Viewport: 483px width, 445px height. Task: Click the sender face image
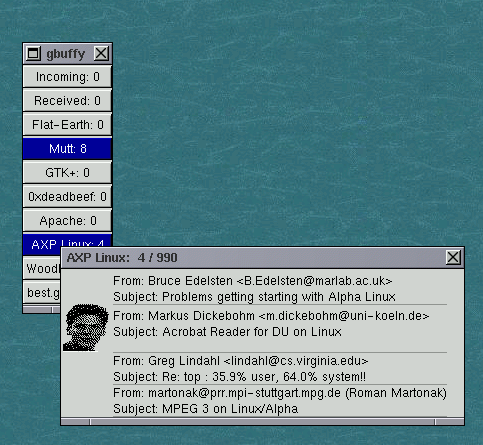(86, 327)
